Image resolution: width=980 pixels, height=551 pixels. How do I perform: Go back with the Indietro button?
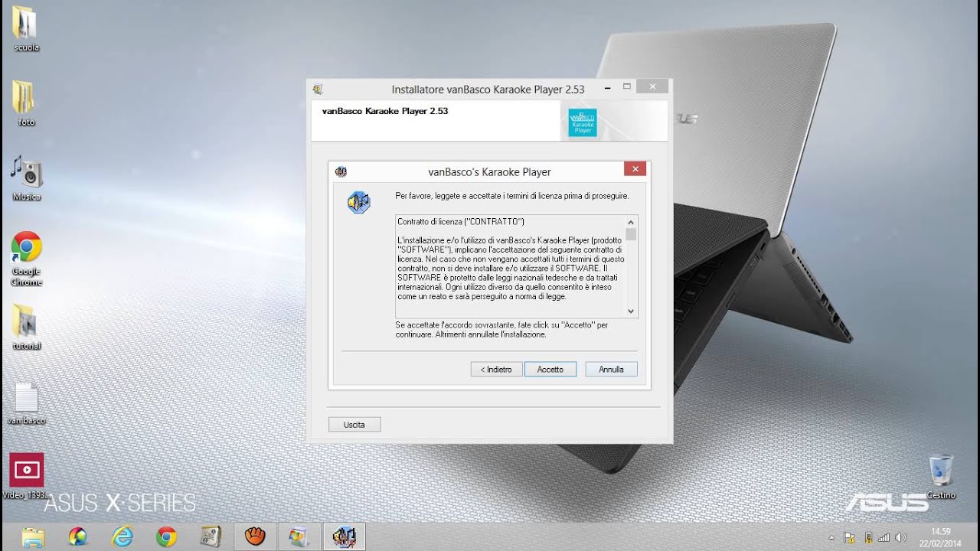pos(496,369)
